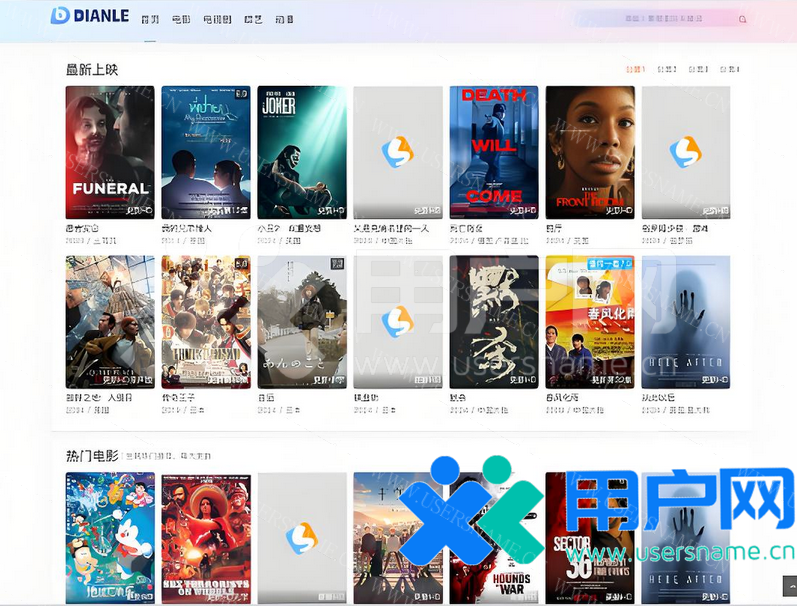The width and height of the screenshot is (797, 606).
Task: Open Here After poster in 最新上映 section
Action: 686,322
